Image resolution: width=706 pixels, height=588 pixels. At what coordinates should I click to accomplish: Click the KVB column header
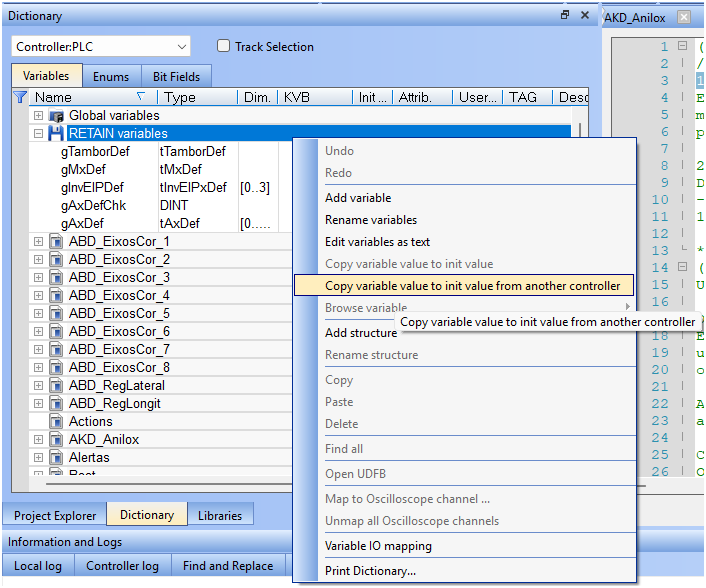[x=315, y=97]
